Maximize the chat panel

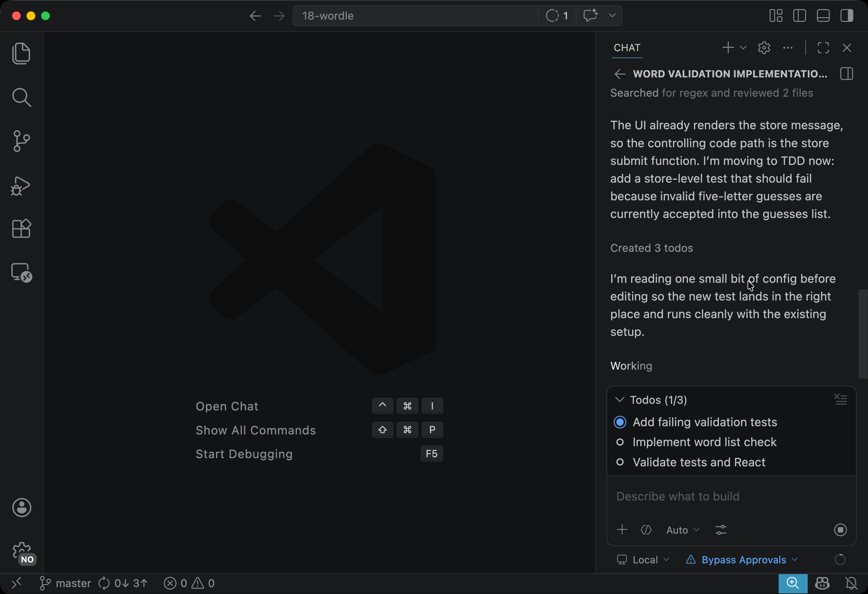tap(823, 48)
